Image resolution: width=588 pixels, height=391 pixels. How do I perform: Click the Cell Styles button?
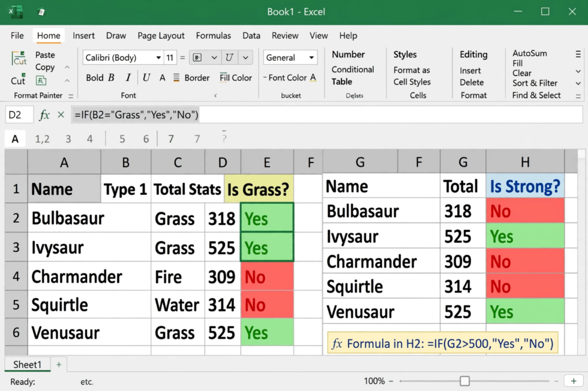(412, 82)
